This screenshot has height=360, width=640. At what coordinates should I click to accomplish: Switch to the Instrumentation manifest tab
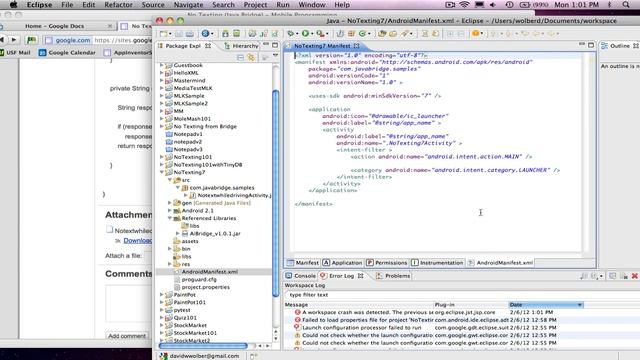click(437, 263)
